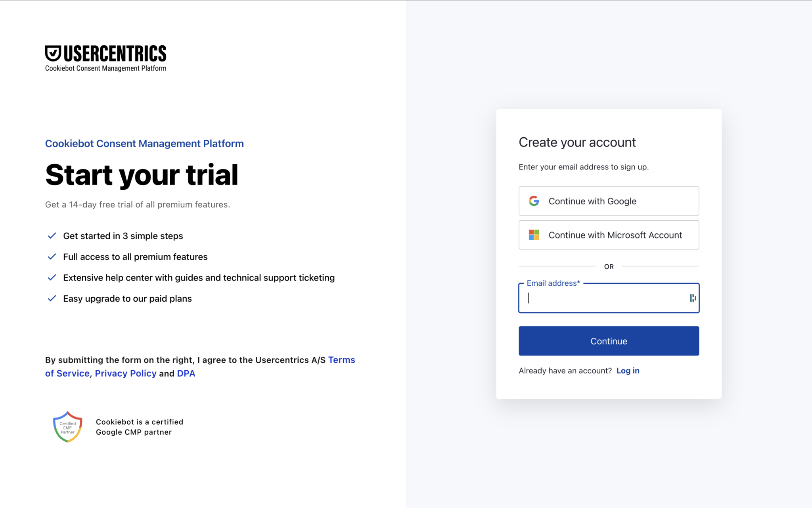The width and height of the screenshot is (812, 508).
Task: Click the Certified CMP Partner shield badge
Action: click(67, 426)
